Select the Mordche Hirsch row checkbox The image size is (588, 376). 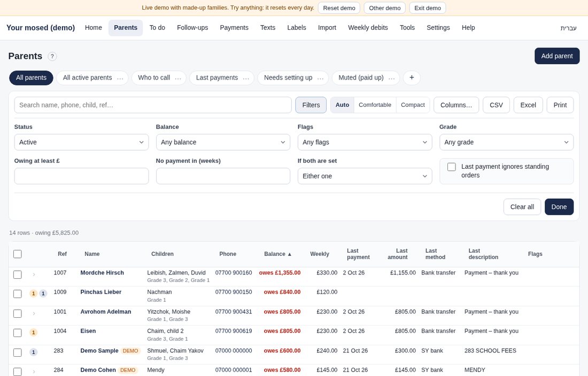tap(18, 275)
